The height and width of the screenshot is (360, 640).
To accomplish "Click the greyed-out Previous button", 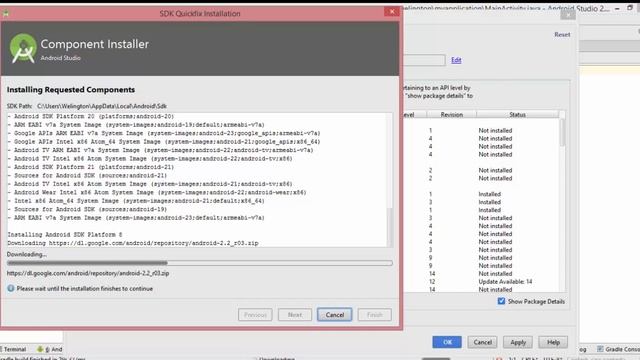I will coord(255,315).
